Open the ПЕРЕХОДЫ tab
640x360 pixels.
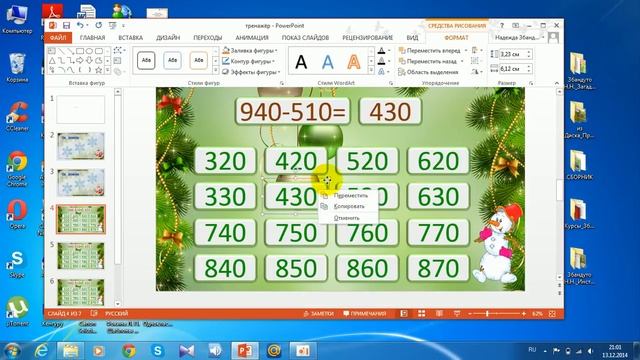tap(208, 38)
